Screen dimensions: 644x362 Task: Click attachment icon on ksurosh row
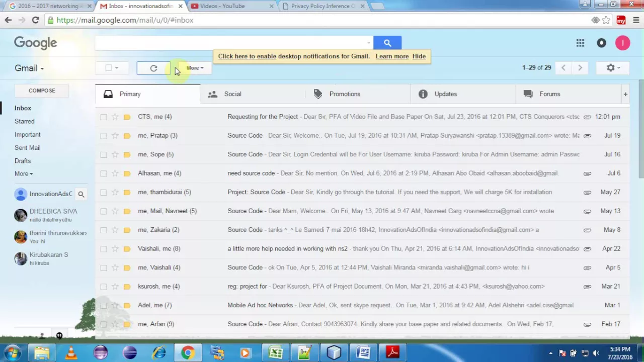[587, 287]
